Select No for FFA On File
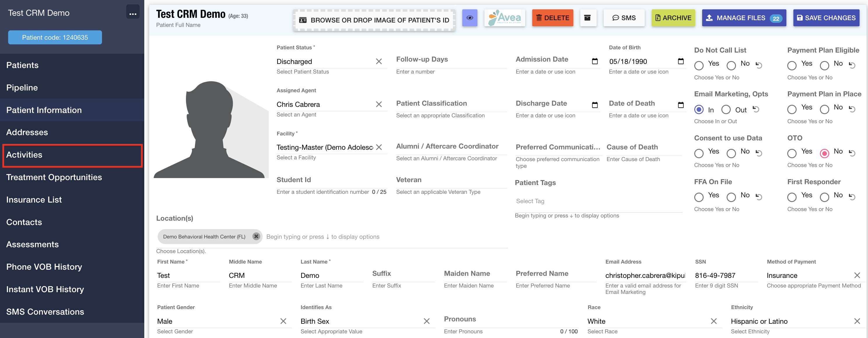The image size is (868, 338). pyautogui.click(x=731, y=197)
